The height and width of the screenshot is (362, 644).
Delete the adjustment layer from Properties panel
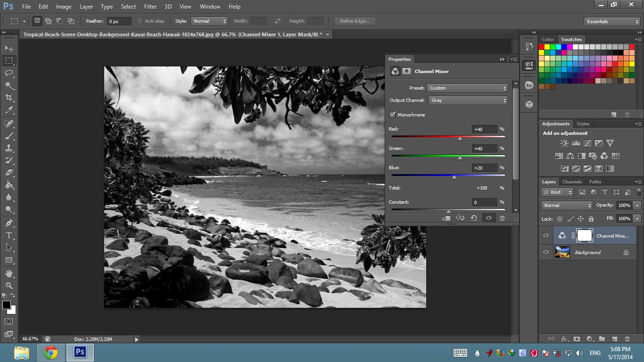pos(502,218)
